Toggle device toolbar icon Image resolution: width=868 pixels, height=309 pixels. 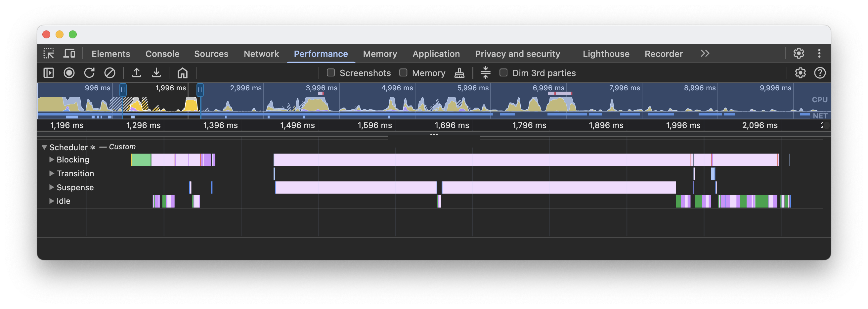(69, 54)
